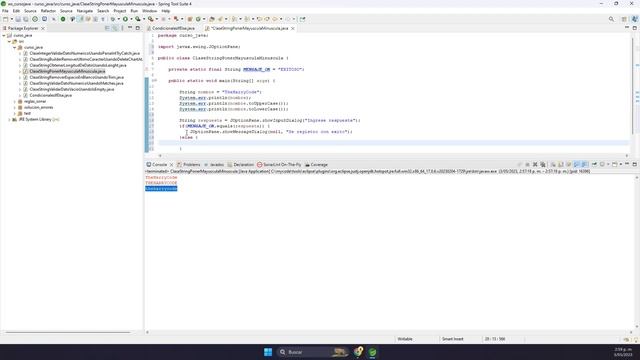This screenshot has width=640, height=360.
Task: Expand the reglas_sonar package
Action: coord(15,101)
